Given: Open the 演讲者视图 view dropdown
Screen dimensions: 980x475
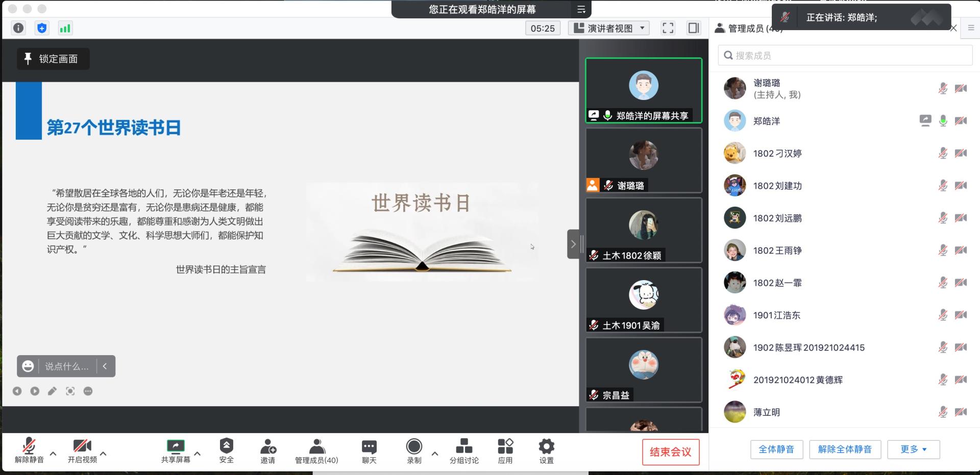Looking at the screenshot, I should pyautogui.click(x=609, y=28).
